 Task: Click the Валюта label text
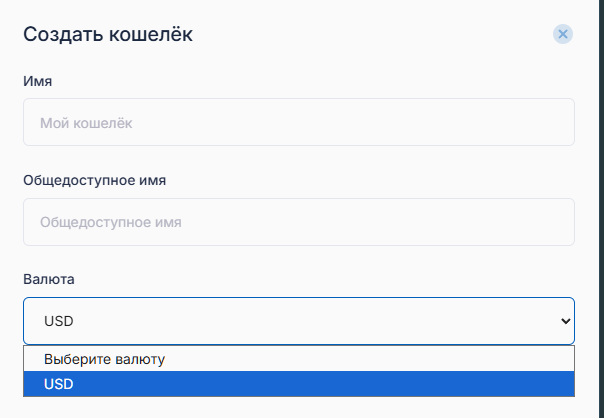(x=49, y=278)
